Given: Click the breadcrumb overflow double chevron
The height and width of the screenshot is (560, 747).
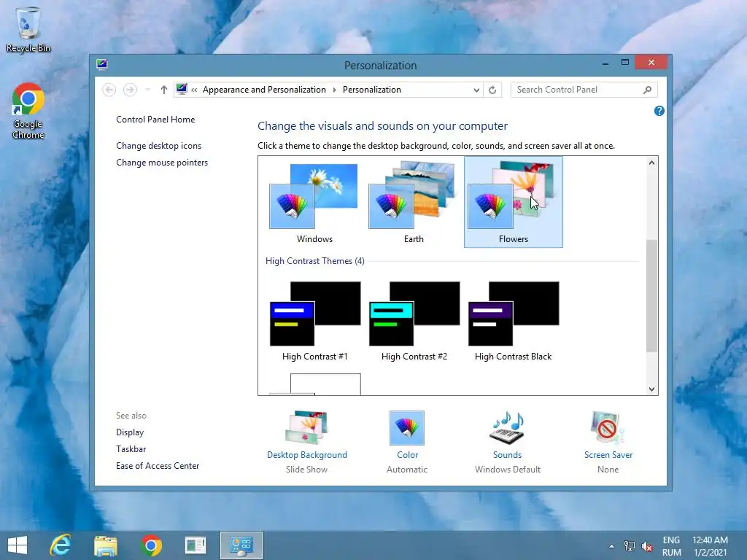Looking at the screenshot, I should click(194, 90).
